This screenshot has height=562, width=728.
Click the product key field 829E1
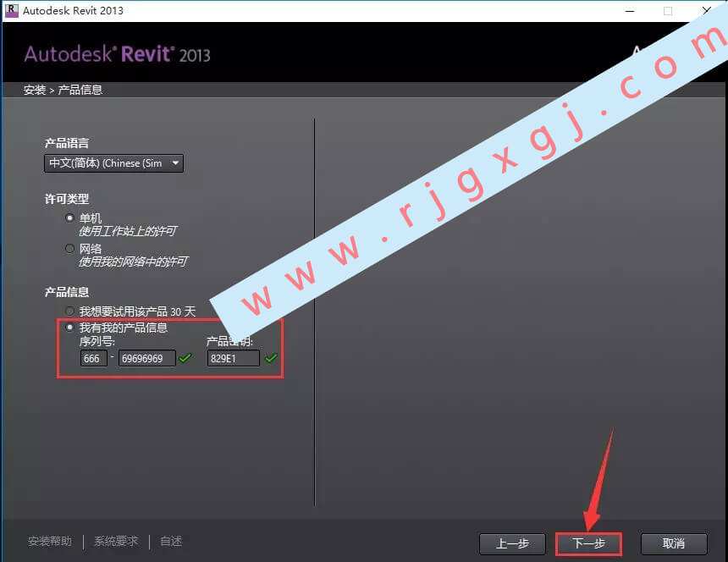(x=233, y=358)
